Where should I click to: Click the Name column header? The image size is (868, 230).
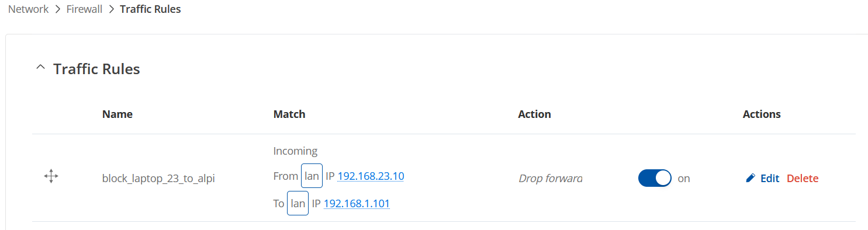(117, 114)
